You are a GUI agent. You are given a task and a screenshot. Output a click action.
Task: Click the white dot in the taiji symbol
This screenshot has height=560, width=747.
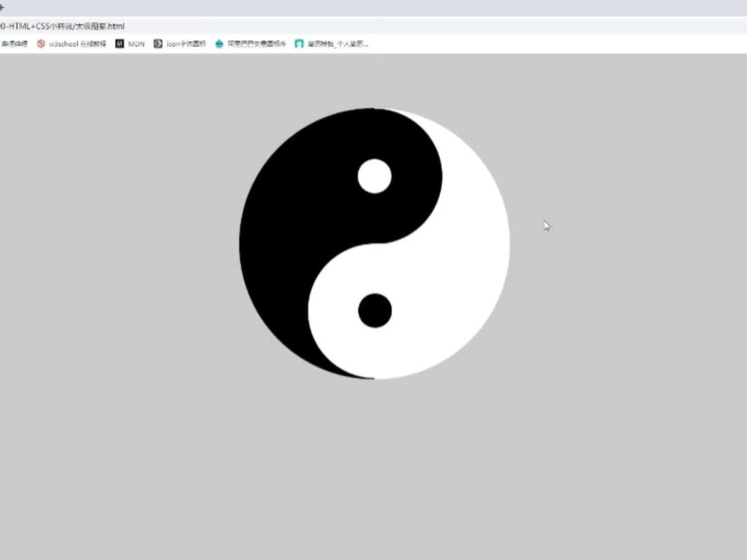(x=374, y=176)
